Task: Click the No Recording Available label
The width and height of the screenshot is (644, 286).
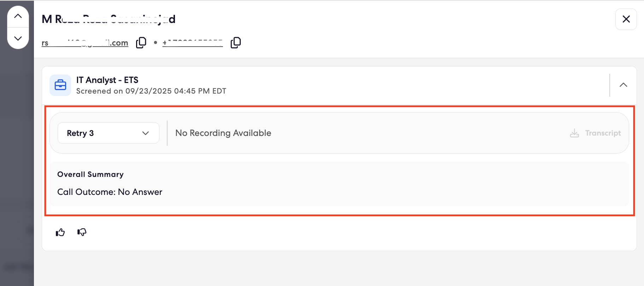Action: [223, 133]
